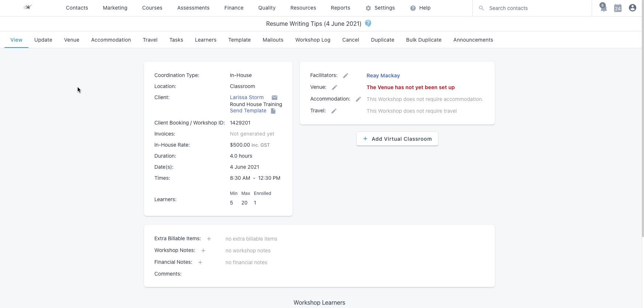The height and width of the screenshot is (308, 644).
Task: Switch to the Update tab
Action: tap(43, 40)
